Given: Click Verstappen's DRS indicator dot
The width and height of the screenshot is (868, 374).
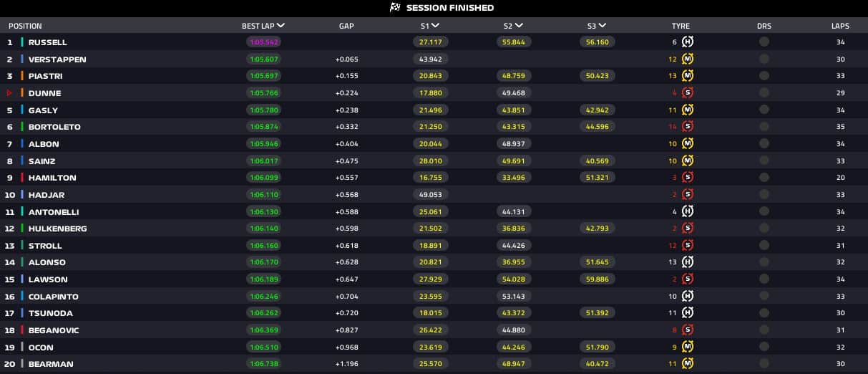Looking at the screenshot, I should tap(764, 59).
